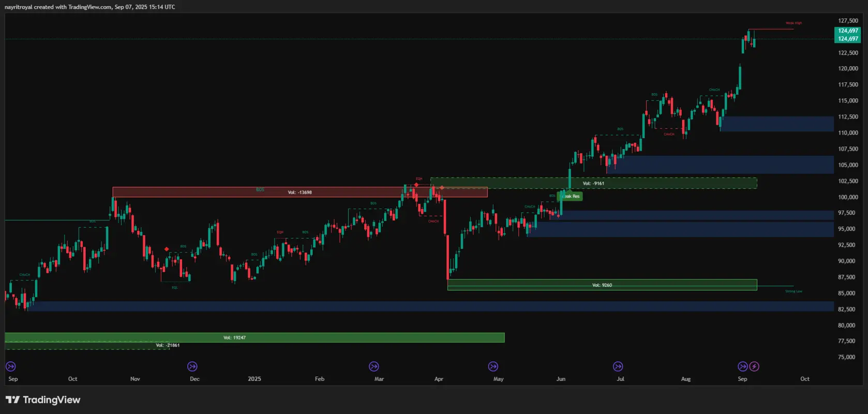Image resolution: width=868 pixels, height=414 pixels.
Task: Select the dashed green zone Vol: -9161
Action: point(593,183)
